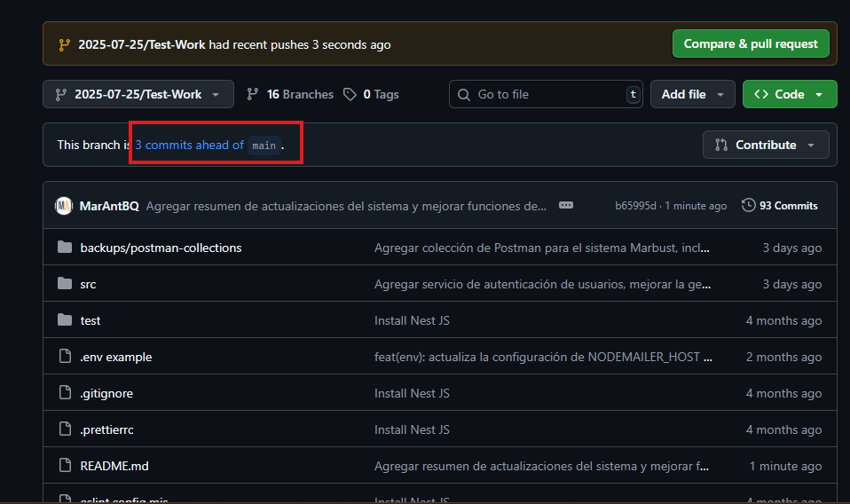Screen dimensions: 850x504
Task: Click the branch icon in recent pushes banner
Action: tap(64, 45)
